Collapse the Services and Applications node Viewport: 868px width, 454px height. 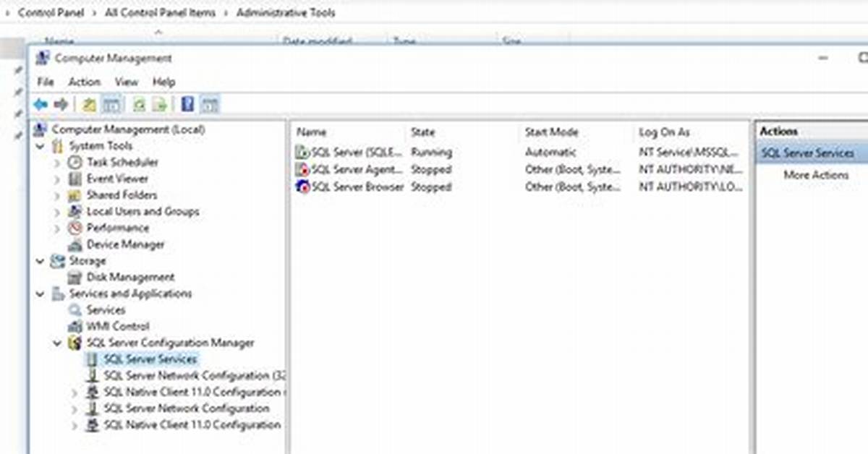[x=40, y=294]
